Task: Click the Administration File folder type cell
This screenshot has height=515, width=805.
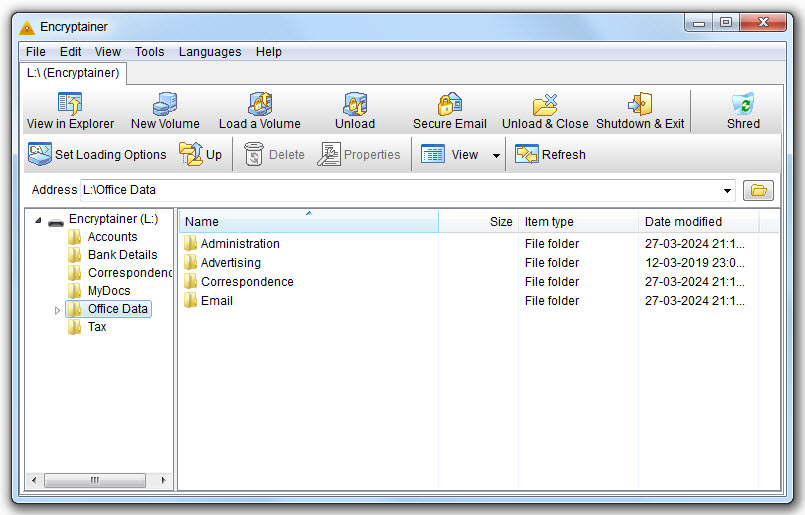Action: [552, 243]
